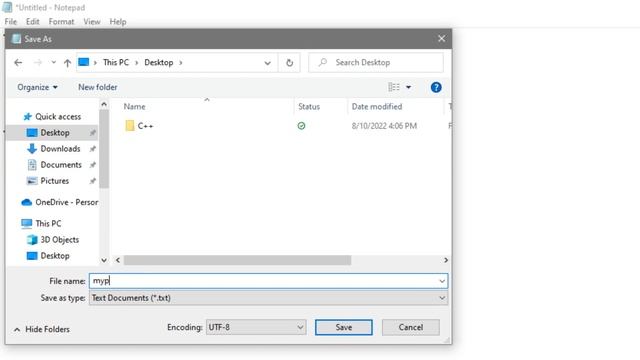Change view with view layout icon
640x360 pixels.
394,87
